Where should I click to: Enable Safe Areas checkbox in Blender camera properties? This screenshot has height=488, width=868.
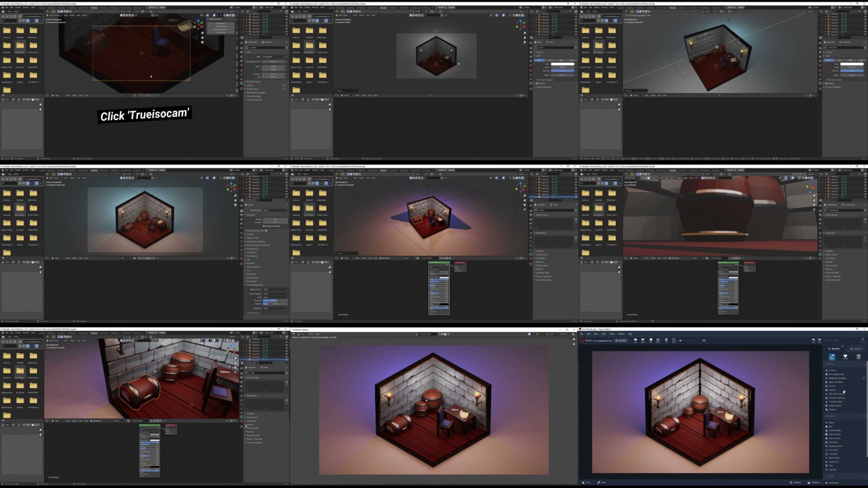tap(248, 89)
